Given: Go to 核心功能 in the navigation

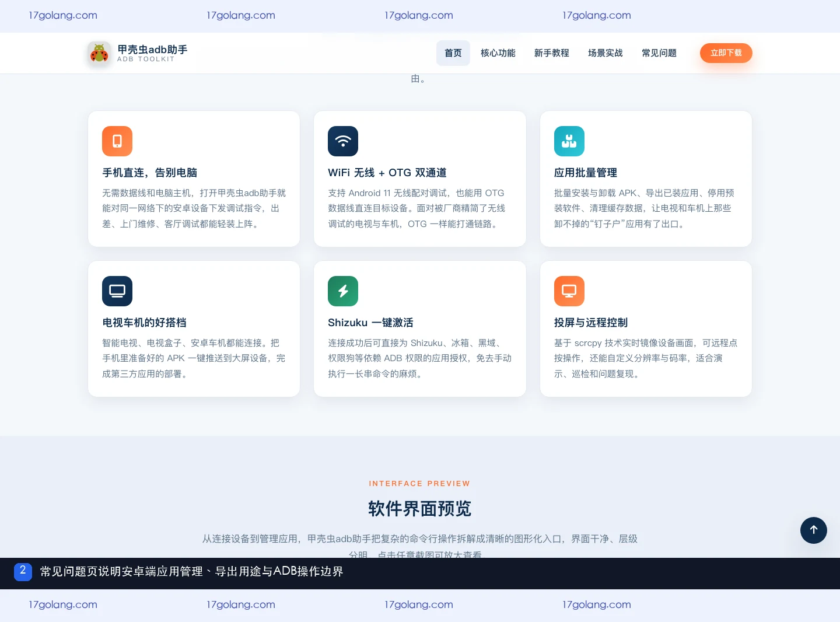Looking at the screenshot, I should point(498,53).
